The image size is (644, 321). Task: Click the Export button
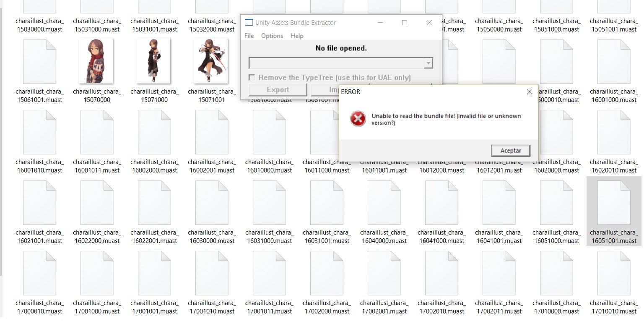tap(277, 89)
